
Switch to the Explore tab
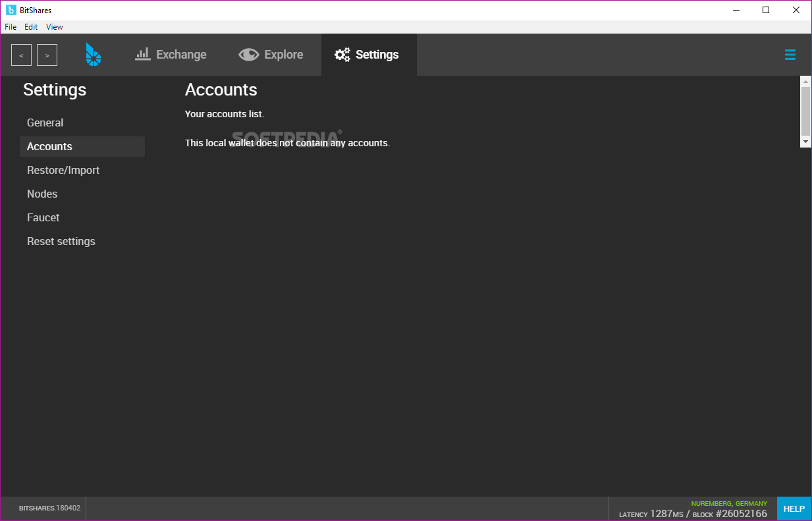[x=271, y=55]
